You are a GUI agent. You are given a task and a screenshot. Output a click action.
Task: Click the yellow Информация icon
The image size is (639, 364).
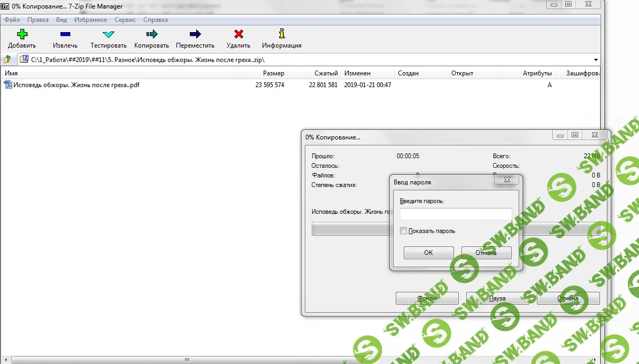click(x=282, y=34)
